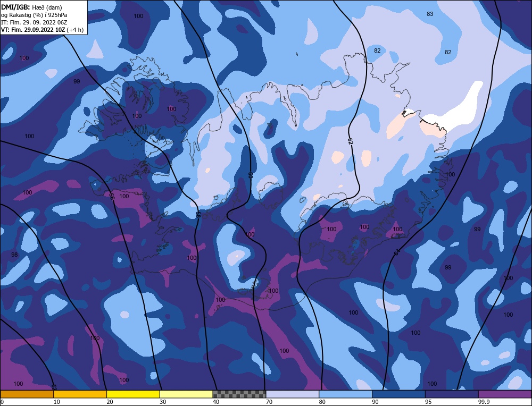The width and height of the screenshot is (532, 406).
Task: Click the bright yellow 20–30 legend swatch
Action: [134, 394]
